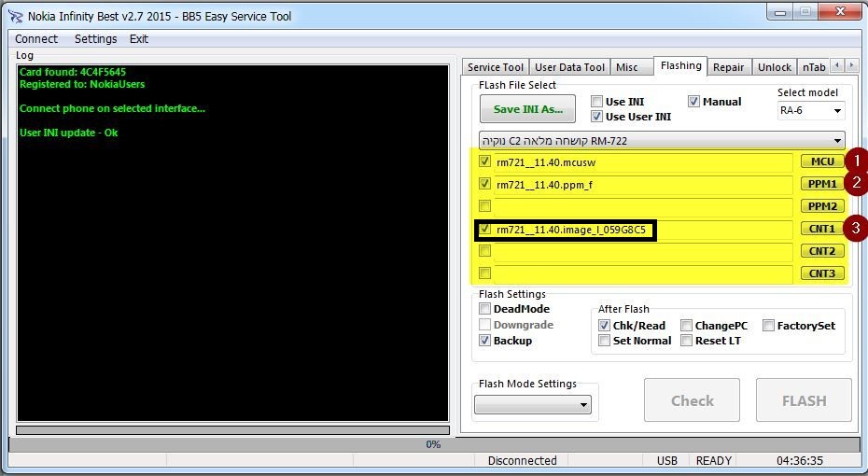Click the empty CNT2 file field
The height and width of the screenshot is (476, 868).
tap(643, 252)
